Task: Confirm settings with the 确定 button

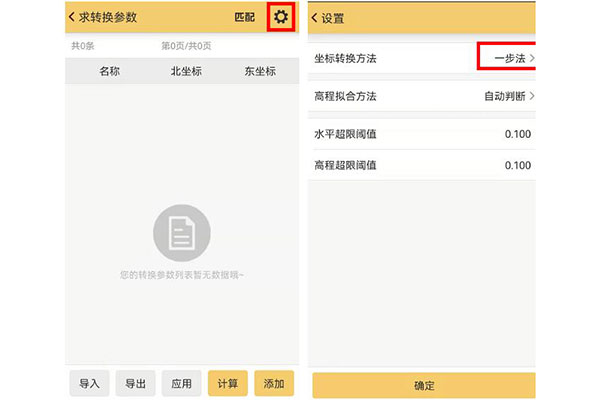Action: [x=424, y=385]
